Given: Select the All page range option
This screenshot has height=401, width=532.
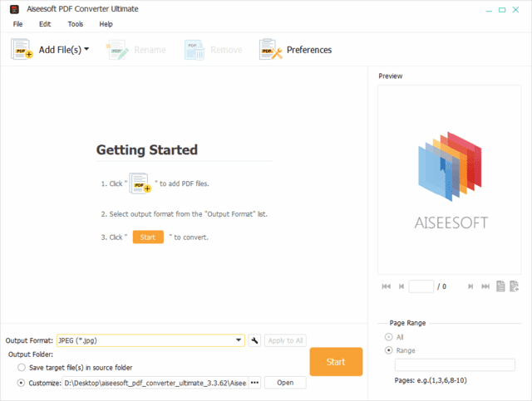Looking at the screenshot, I should pos(388,337).
